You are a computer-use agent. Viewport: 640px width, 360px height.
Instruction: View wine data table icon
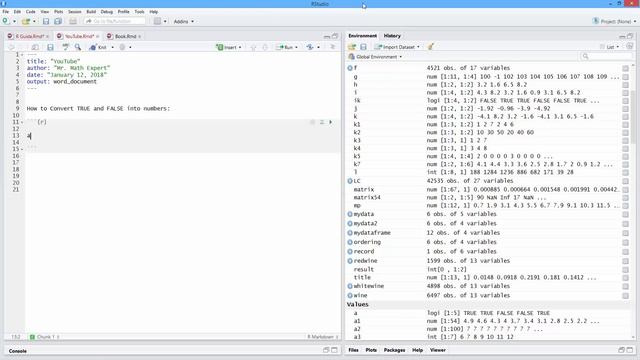tap(625, 296)
